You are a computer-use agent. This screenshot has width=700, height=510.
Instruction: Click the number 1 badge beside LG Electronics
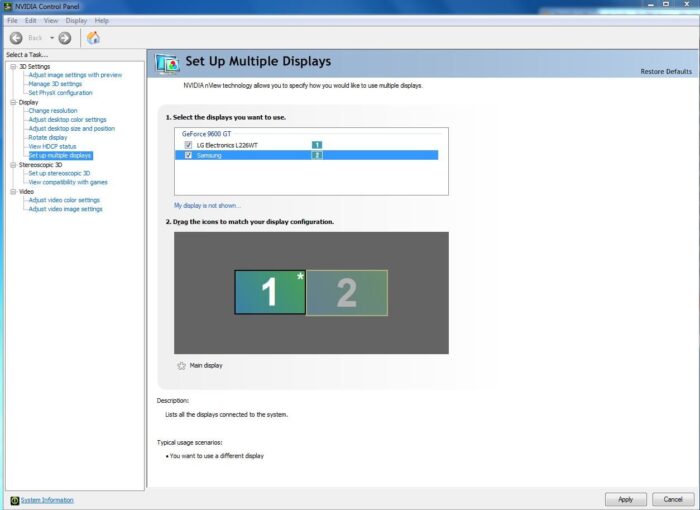317,145
